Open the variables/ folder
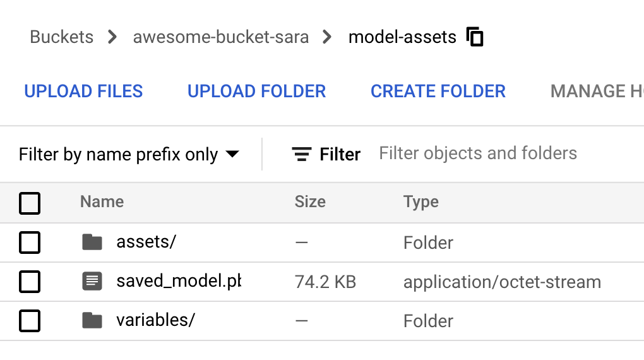644x360 pixels. point(155,320)
